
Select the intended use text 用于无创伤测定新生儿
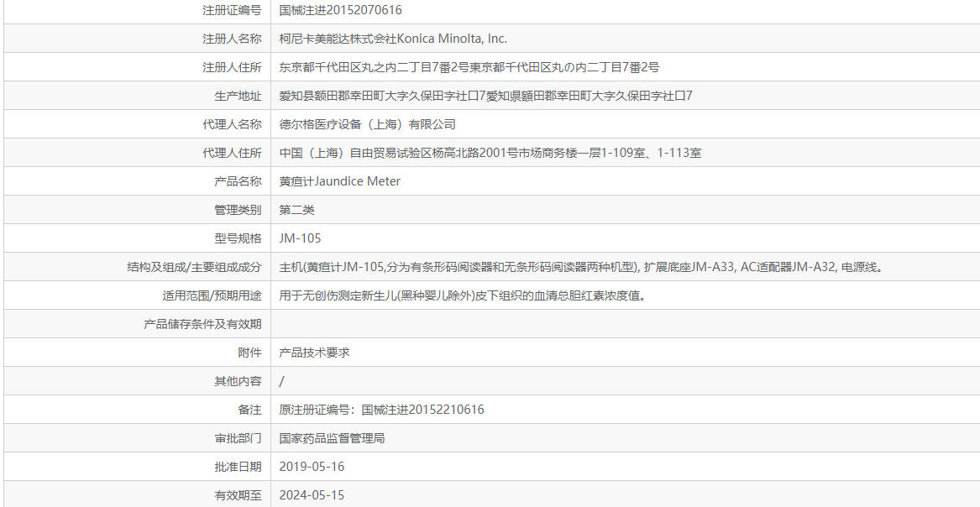[463, 296]
